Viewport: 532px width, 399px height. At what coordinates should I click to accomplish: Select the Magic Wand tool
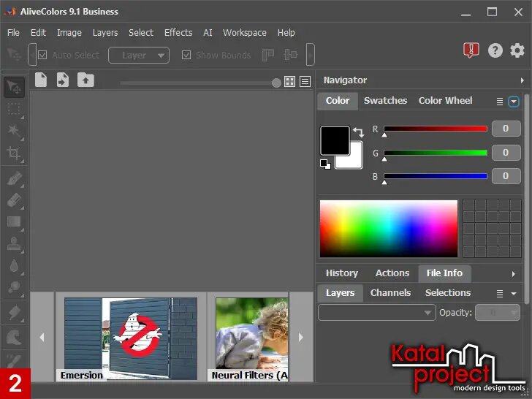(14, 131)
